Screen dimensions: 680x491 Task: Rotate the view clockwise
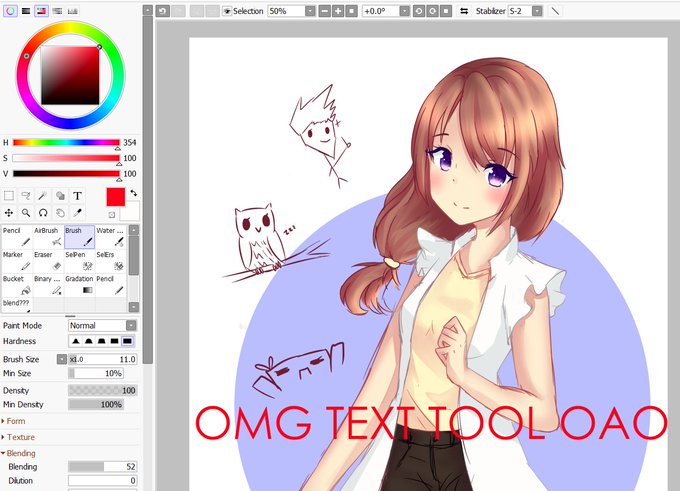pos(432,11)
